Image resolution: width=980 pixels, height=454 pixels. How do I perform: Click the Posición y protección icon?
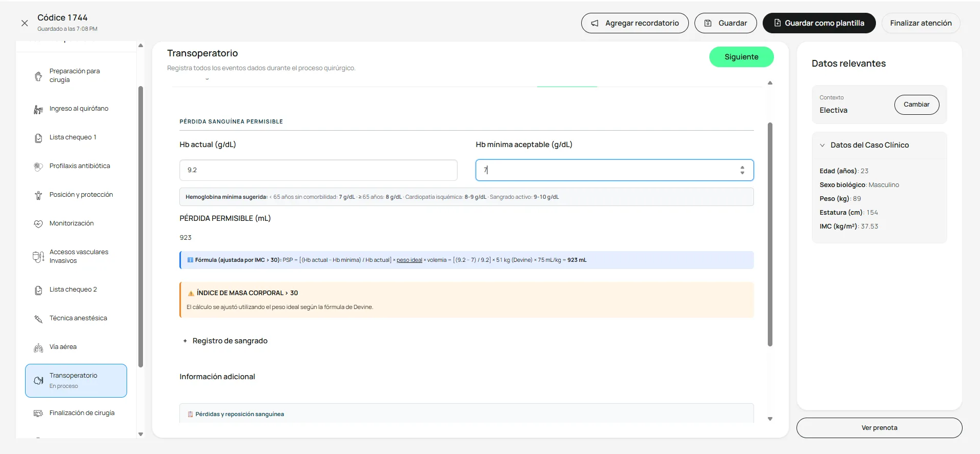pyautogui.click(x=38, y=195)
